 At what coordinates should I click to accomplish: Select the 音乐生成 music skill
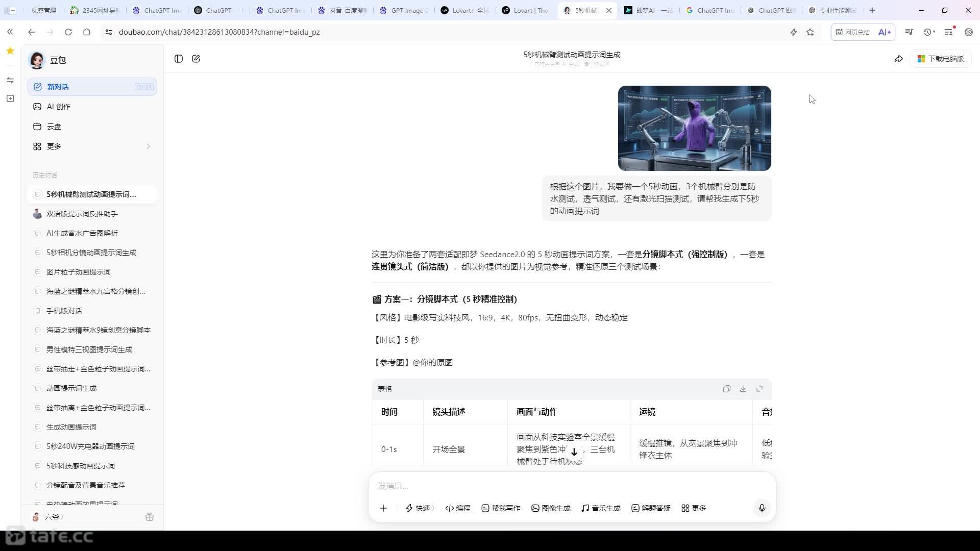[601, 508]
